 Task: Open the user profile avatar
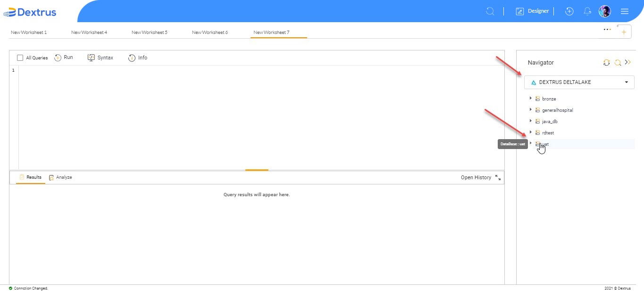605,11
